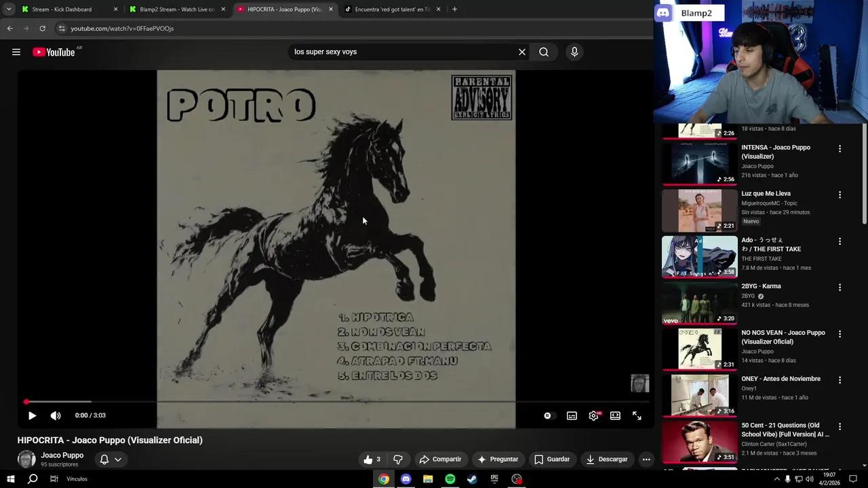Viewport: 868px width, 488px height.
Task: Select the HIPOCRITA - Joaco Puppo tab
Action: coord(284,9)
